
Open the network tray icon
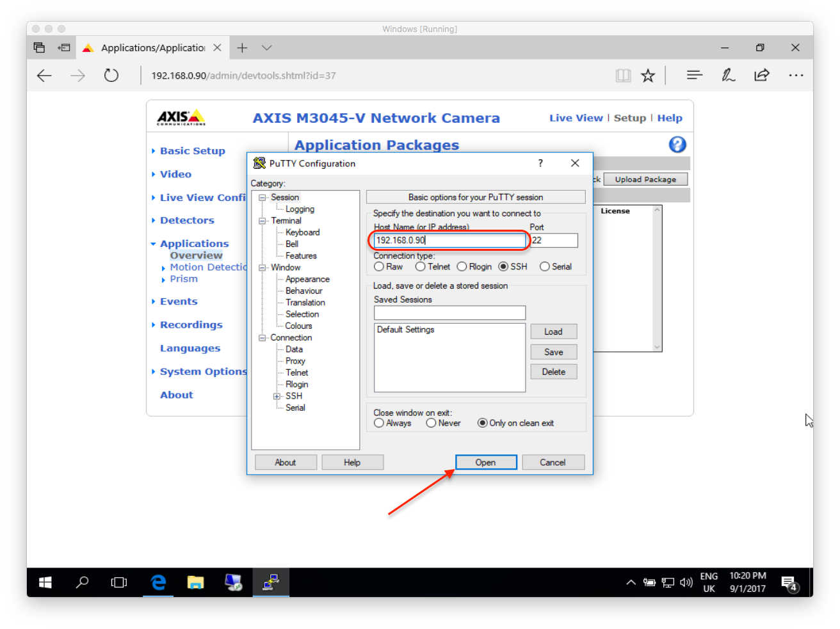click(668, 582)
